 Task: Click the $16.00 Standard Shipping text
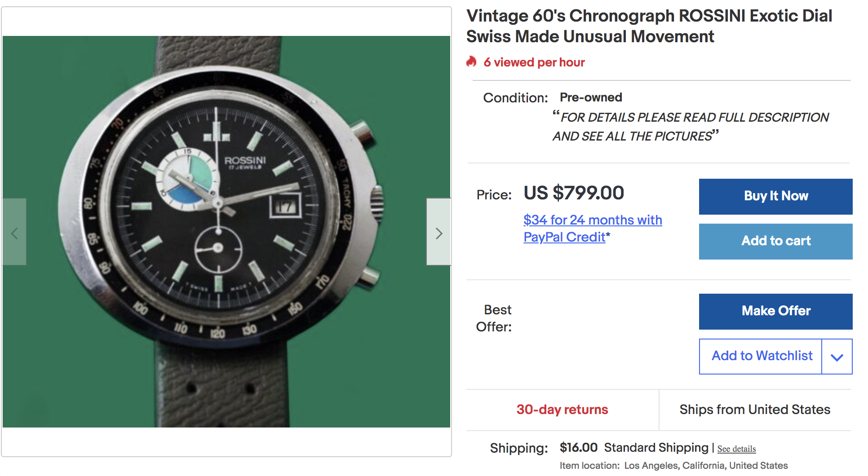pyautogui.click(x=633, y=448)
